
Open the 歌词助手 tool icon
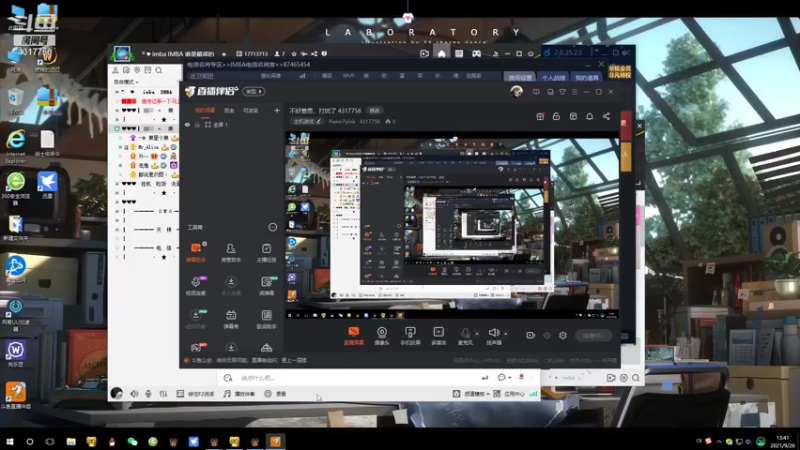[266, 319]
